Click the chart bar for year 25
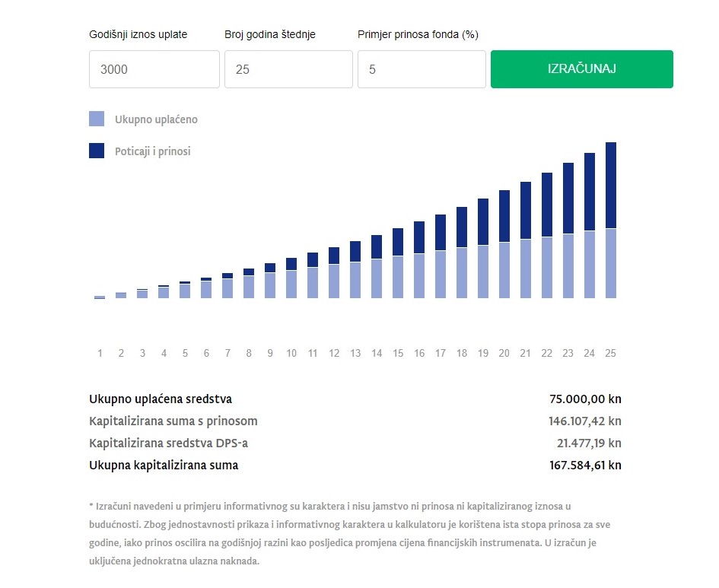This screenshot has height=588, width=719. (x=610, y=221)
